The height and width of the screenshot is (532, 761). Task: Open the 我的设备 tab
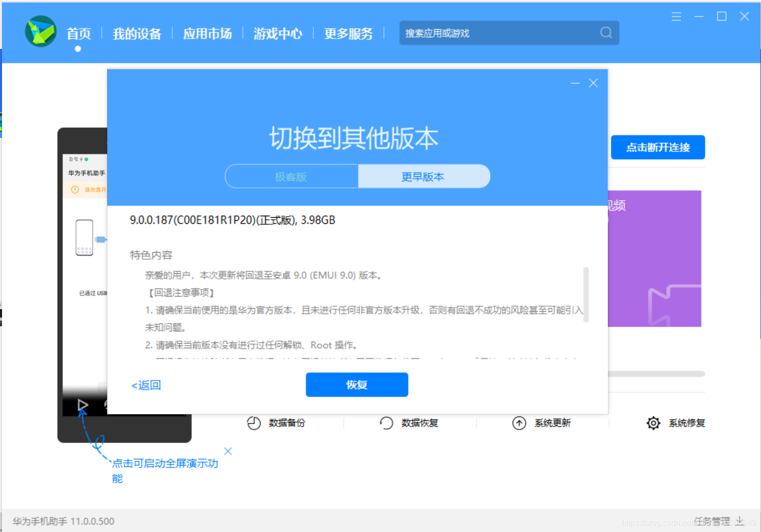coord(137,34)
